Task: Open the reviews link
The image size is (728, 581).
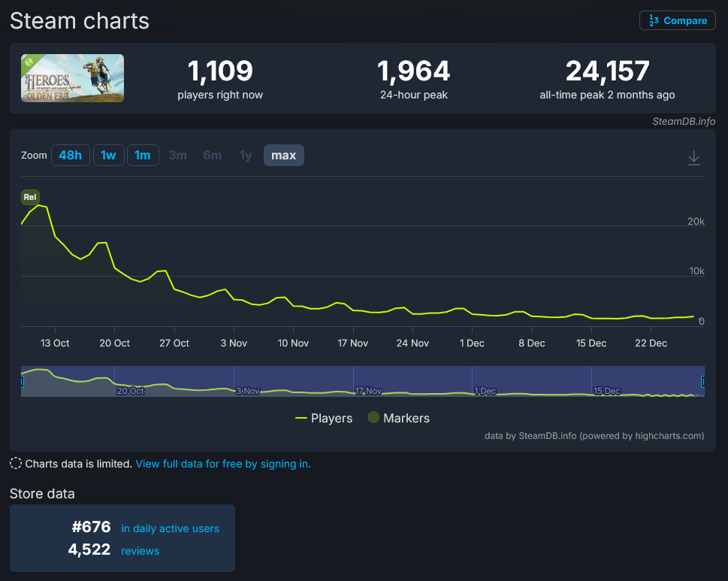Action: (140, 551)
